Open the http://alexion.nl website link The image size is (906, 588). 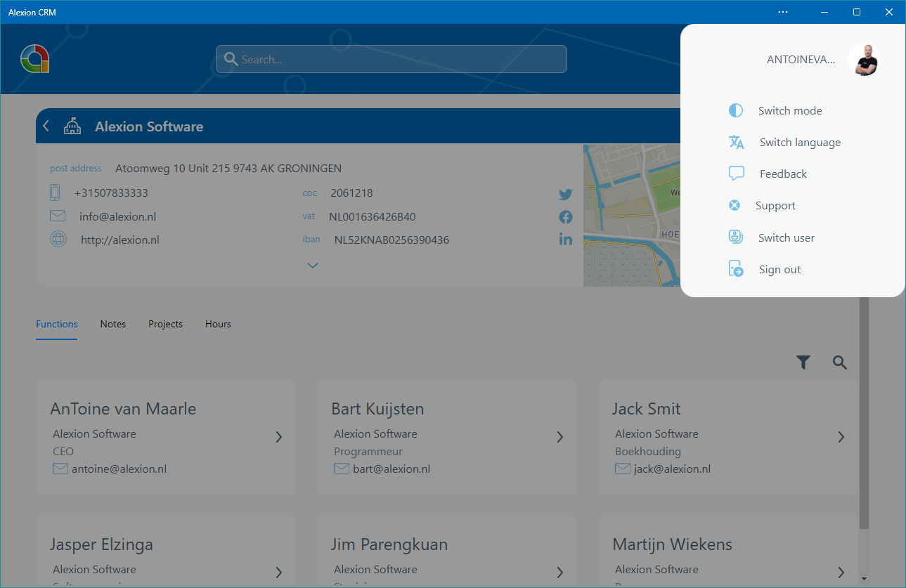[120, 240]
